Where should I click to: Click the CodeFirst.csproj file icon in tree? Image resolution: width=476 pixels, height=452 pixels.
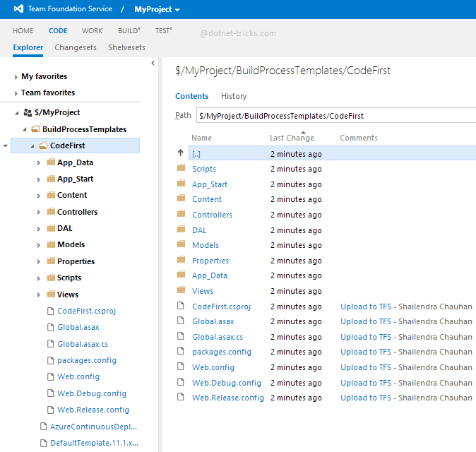tap(50, 311)
